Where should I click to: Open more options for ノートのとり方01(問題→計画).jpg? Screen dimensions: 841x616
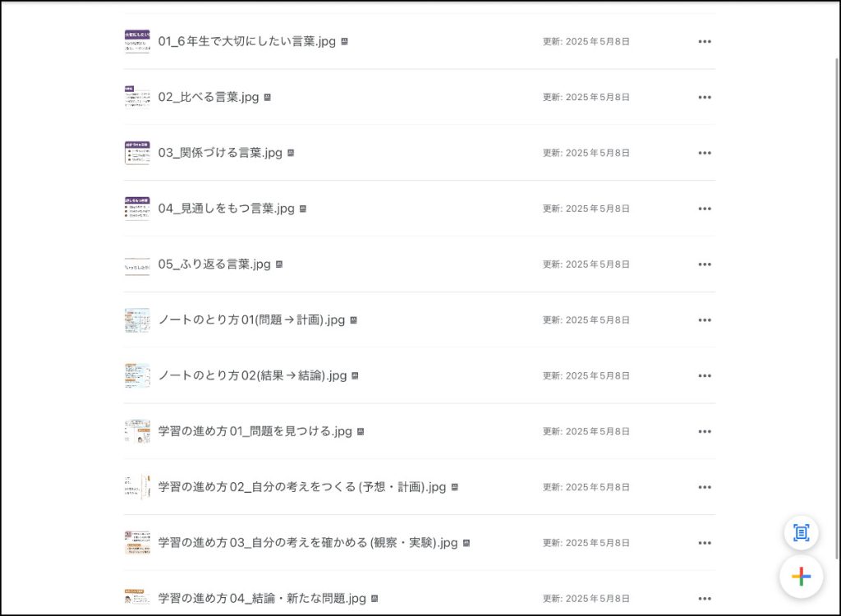(704, 320)
